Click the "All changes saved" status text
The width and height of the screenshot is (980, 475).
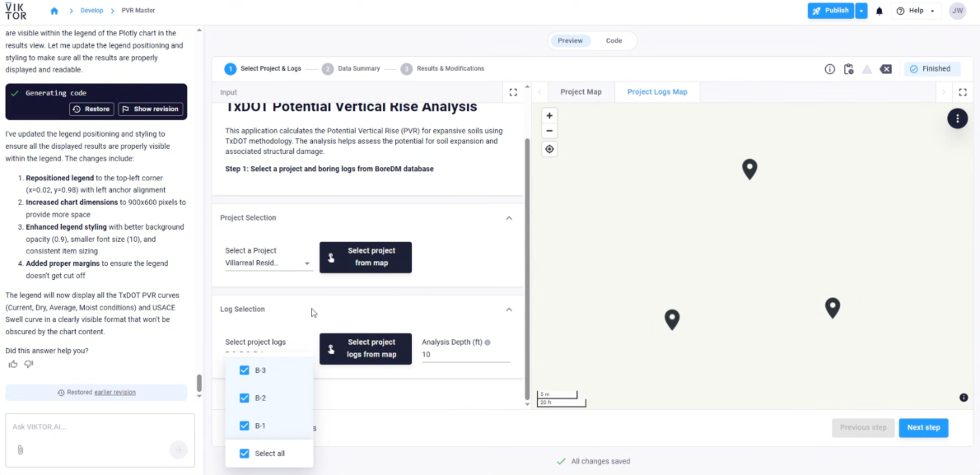(x=600, y=462)
